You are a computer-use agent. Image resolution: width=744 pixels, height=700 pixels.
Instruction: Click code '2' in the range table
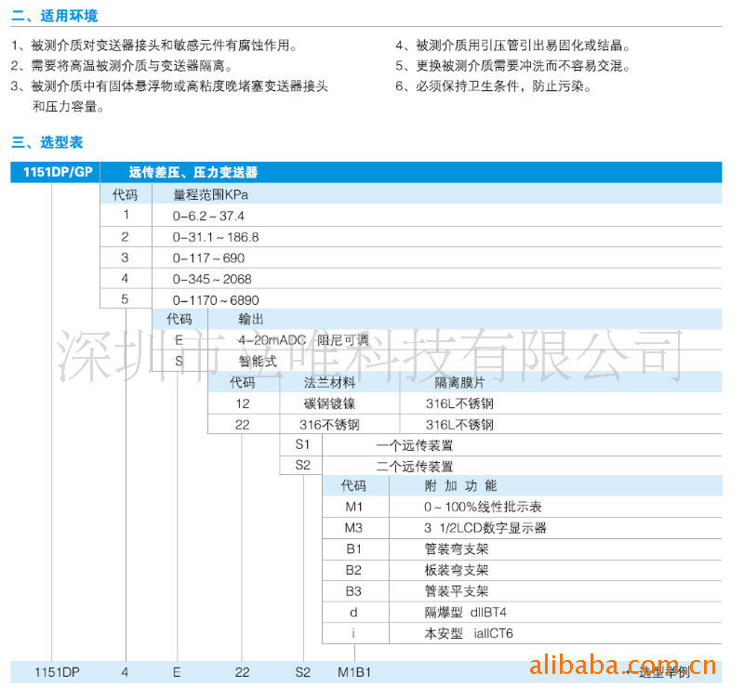click(126, 237)
